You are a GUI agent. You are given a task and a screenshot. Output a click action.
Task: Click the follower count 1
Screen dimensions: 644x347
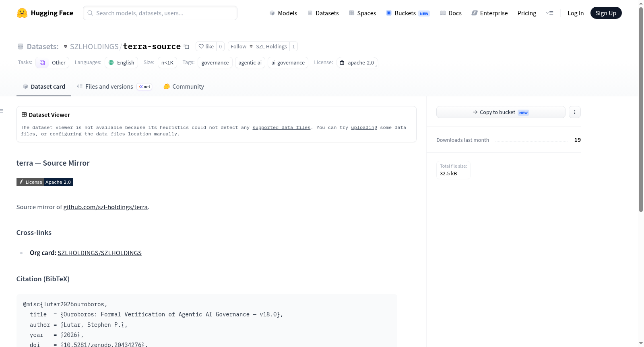pos(293,46)
